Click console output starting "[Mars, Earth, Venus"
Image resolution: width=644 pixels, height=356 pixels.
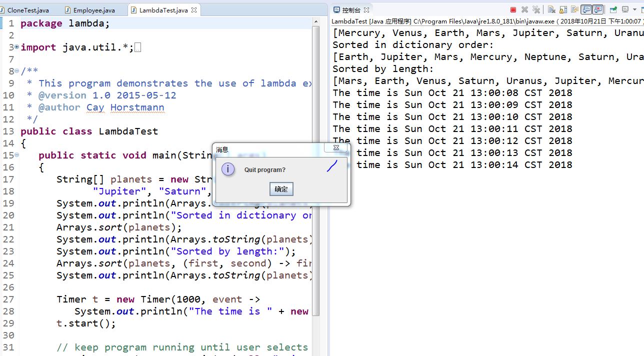488,80
